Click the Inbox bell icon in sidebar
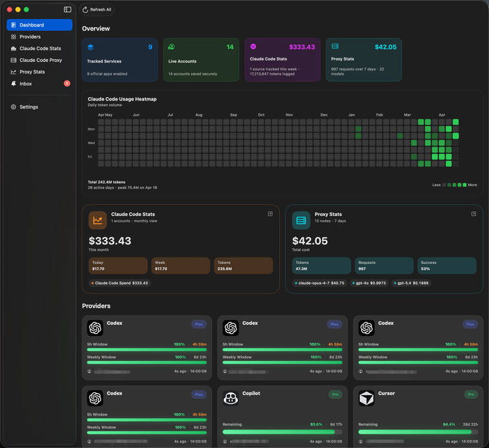 tap(14, 83)
